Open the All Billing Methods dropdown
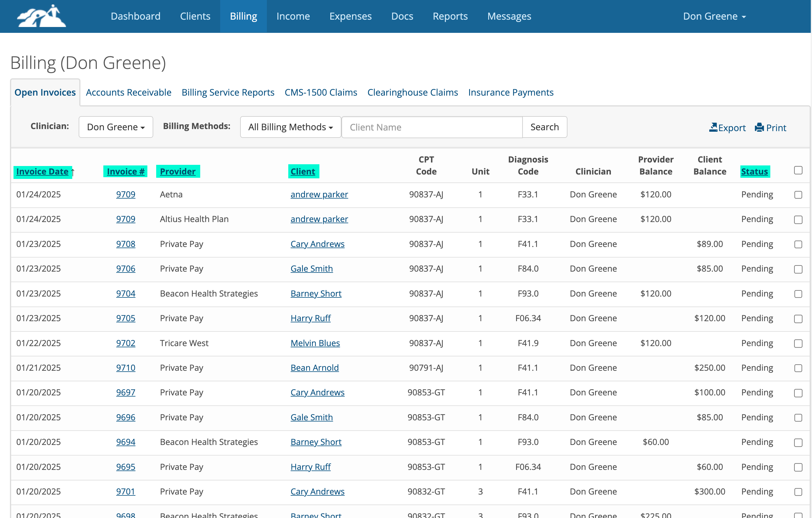Screen dimensions: 812x518 pos(290,127)
